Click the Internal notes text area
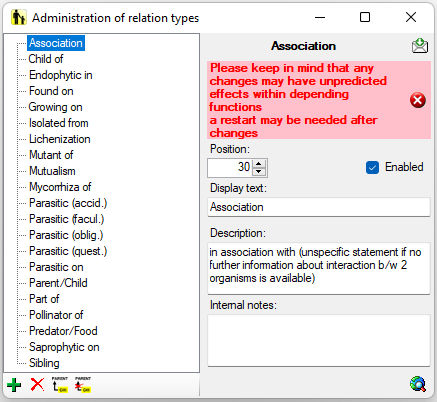Image resolution: width=437 pixels, height=402 pixels. point(319,340)
